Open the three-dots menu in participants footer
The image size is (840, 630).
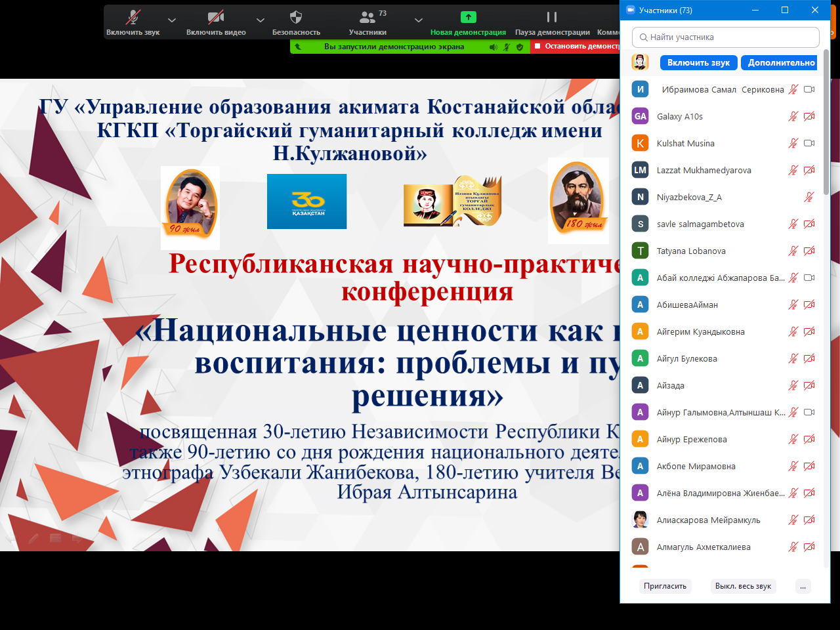point(803,586)
